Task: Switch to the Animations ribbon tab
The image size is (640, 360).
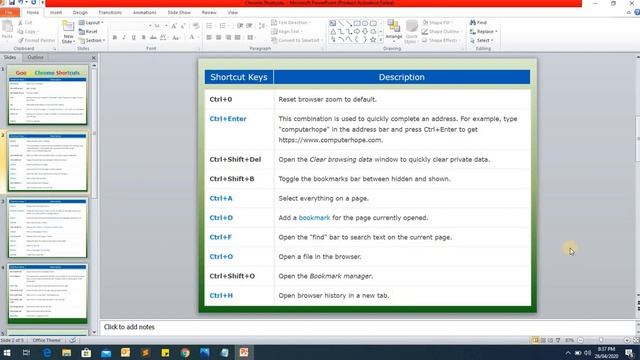Action: click(144, 13)
